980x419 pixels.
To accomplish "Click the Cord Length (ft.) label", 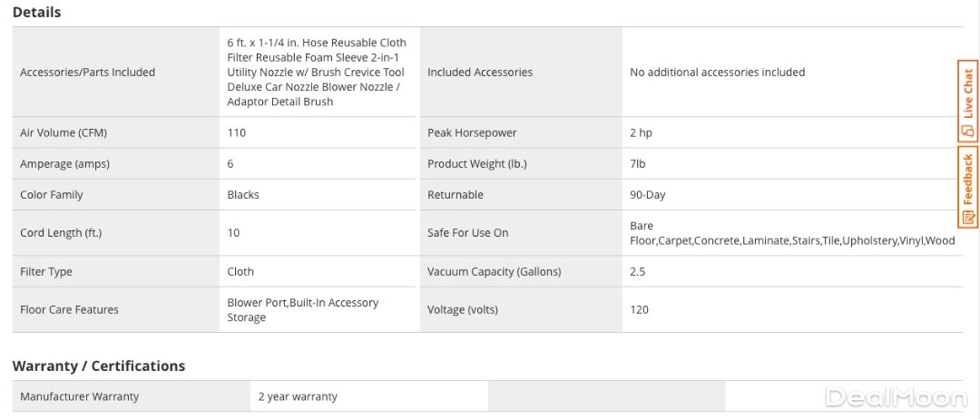I will point(61,233).
